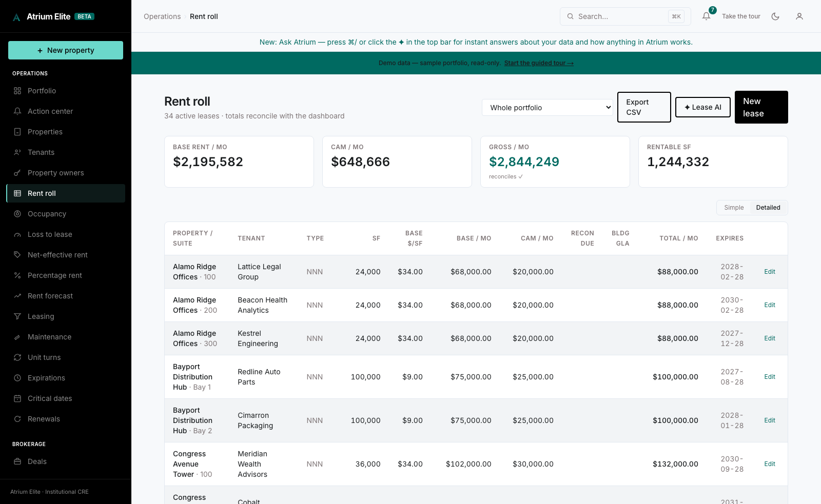Open Portfolio via its grid icon
The image size is (821, 504).
pyautogui.click(x=17, y=91)
